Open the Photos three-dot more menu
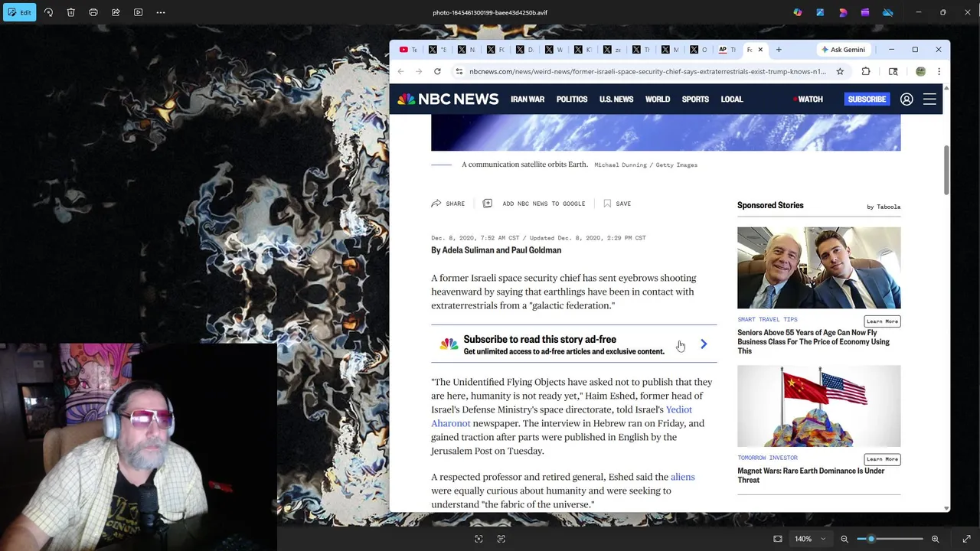 [161, 12]
